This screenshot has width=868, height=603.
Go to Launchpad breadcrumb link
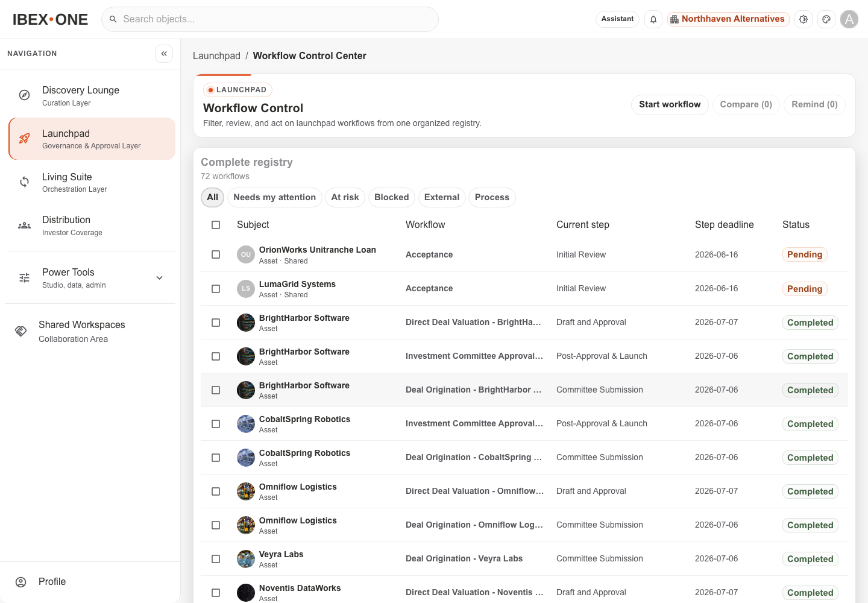[x=216, y=55]
